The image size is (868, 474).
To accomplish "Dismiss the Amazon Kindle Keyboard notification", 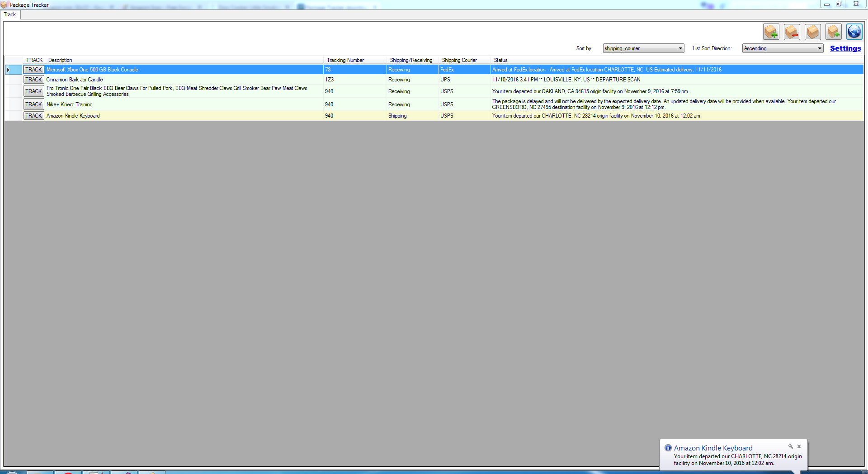I will (799, 446).
